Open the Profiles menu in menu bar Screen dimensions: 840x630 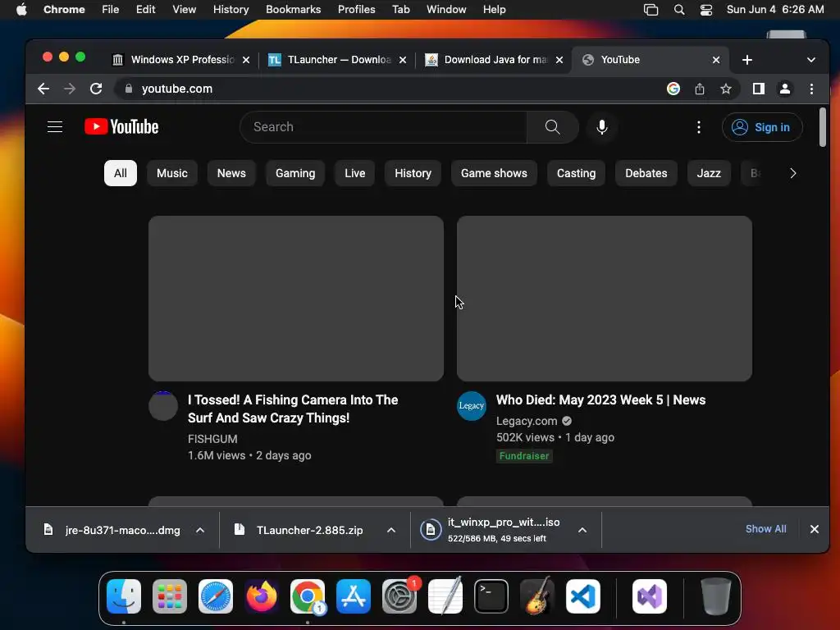coord(356,10)
